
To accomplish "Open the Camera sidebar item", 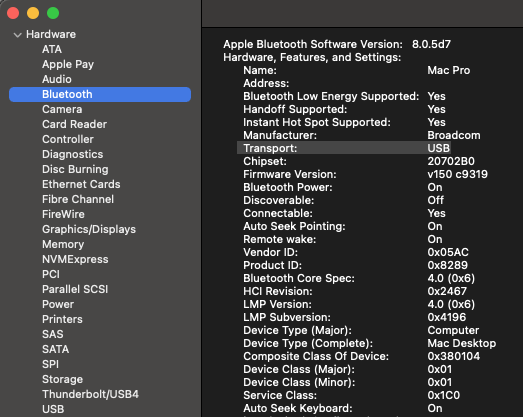I will (62, 109).
